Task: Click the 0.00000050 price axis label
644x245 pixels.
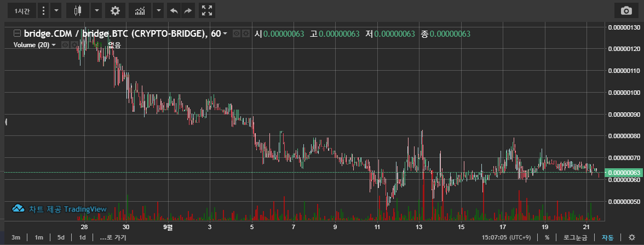Action: [x=623, y=202]
